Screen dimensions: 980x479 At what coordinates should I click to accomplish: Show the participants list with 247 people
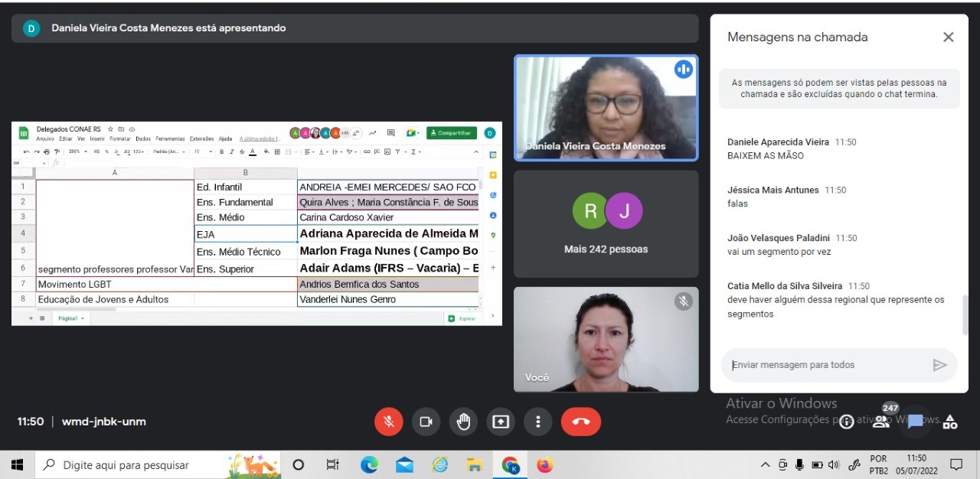point(881,421)
